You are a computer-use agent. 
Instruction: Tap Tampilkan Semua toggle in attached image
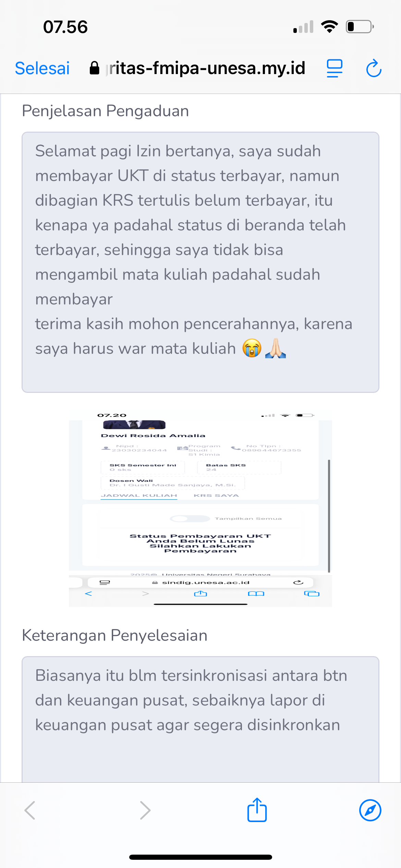click(190, 519)
